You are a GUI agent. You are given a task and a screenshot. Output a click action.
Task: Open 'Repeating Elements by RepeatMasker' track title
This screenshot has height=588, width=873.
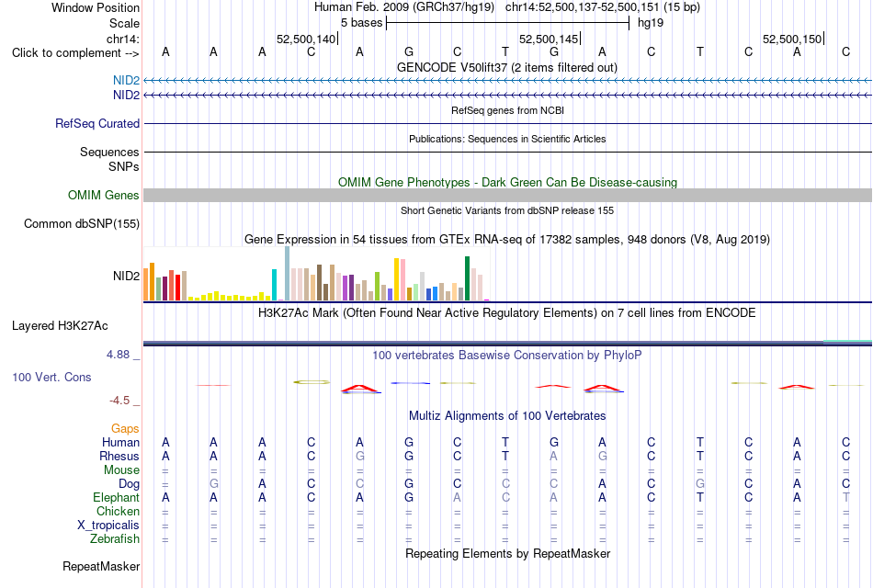507,554
